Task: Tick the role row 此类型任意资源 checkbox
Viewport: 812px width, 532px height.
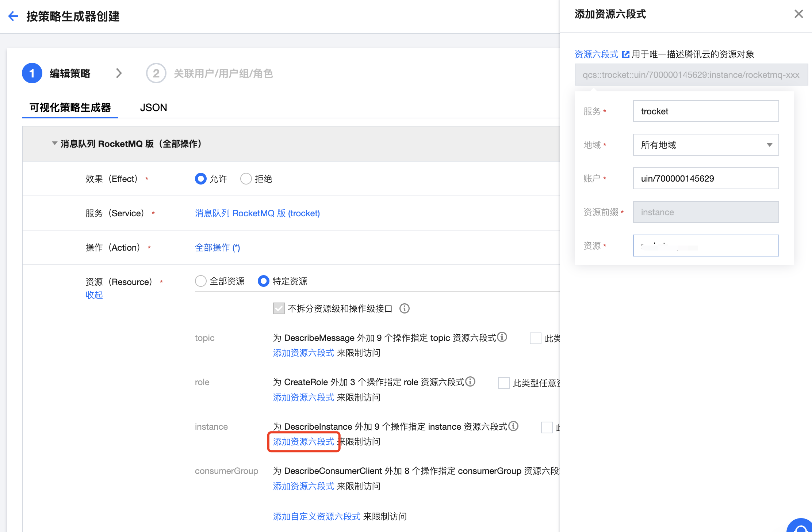Action: coord(504,383)
